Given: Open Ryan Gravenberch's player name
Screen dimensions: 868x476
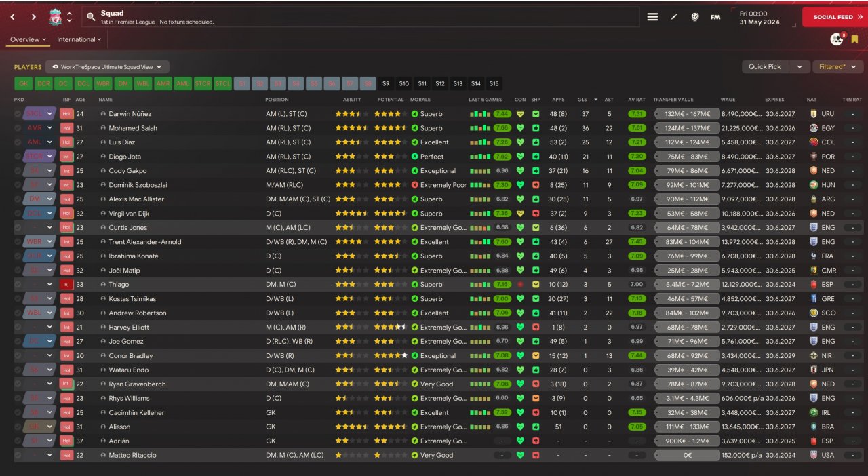Looking at the screenshot, I should point(138,384).
